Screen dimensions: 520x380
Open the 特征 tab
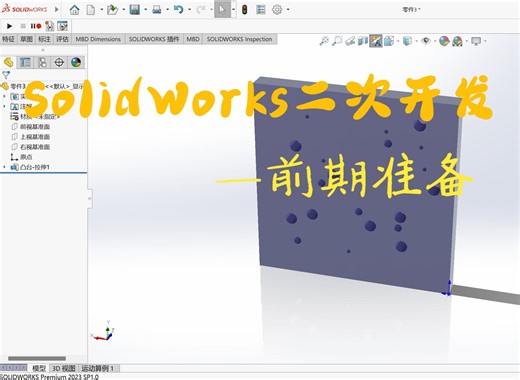tap(8, 39)
